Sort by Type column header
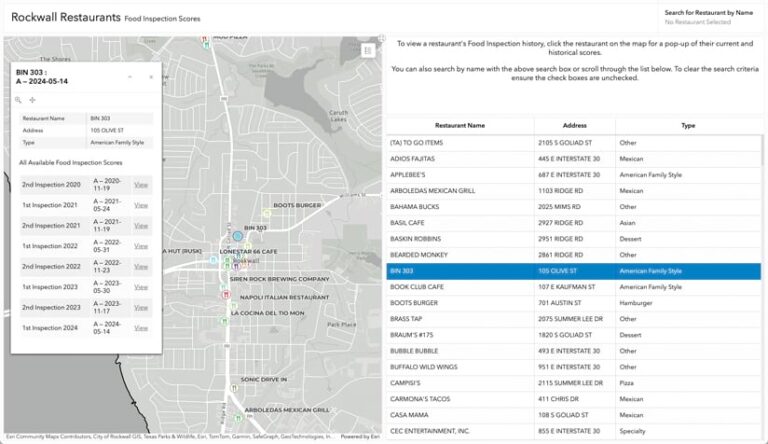The height and width of the screenshot is (444, 768). pyautogui.click(x=688, y=125)
